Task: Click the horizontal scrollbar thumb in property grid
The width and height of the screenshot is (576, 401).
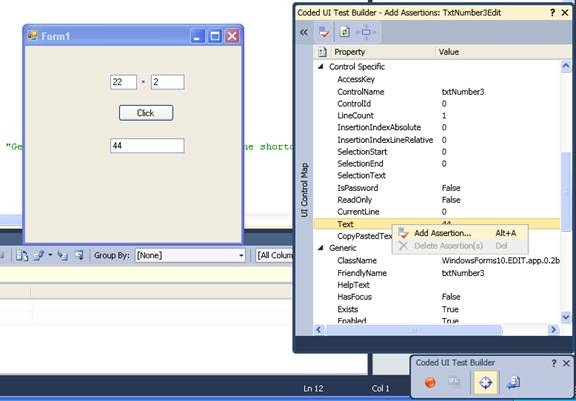Action: [x=414, y=330]
